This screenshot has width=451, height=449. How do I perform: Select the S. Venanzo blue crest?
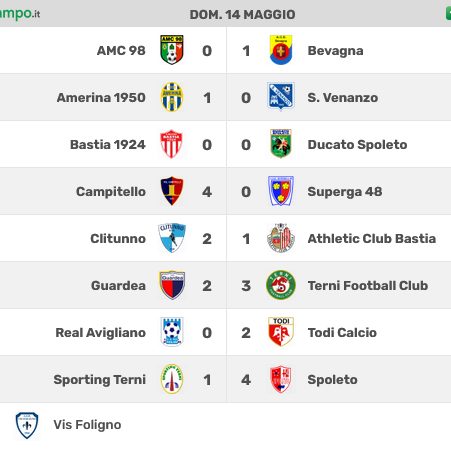(x=281, y=96)
